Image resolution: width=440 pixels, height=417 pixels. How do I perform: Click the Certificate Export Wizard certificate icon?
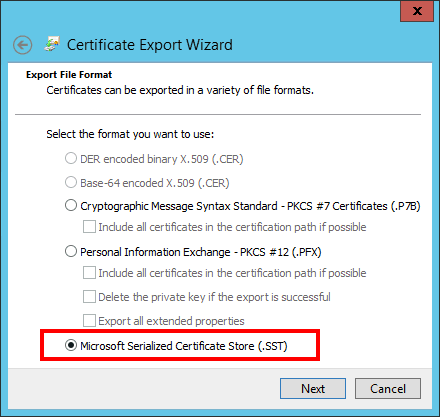point(52,44)
